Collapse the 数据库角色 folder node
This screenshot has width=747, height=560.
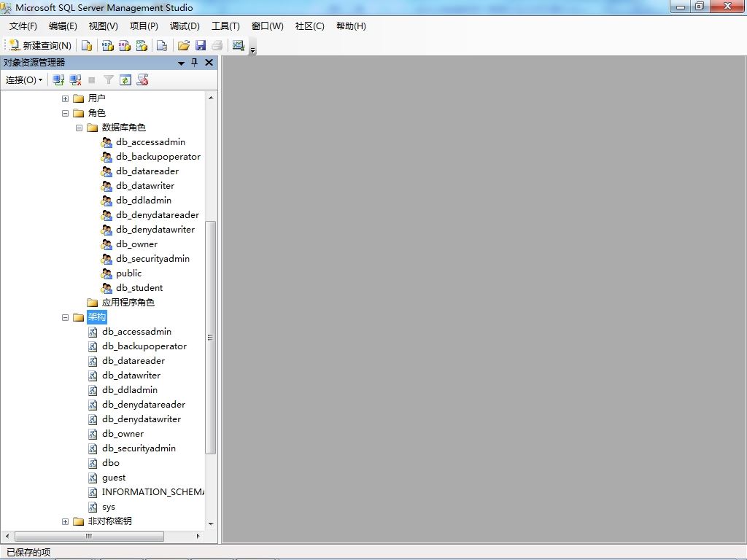(79, 128)
